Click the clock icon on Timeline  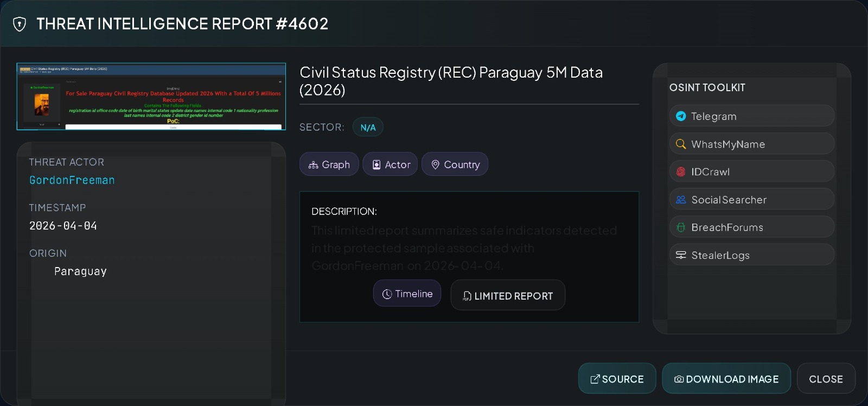click(387, 294)
